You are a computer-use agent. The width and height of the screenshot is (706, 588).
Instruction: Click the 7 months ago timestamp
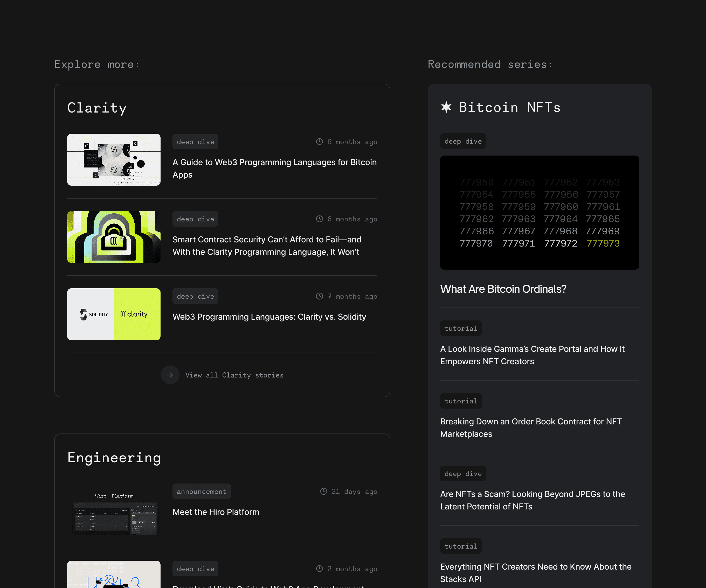point(352,296)
